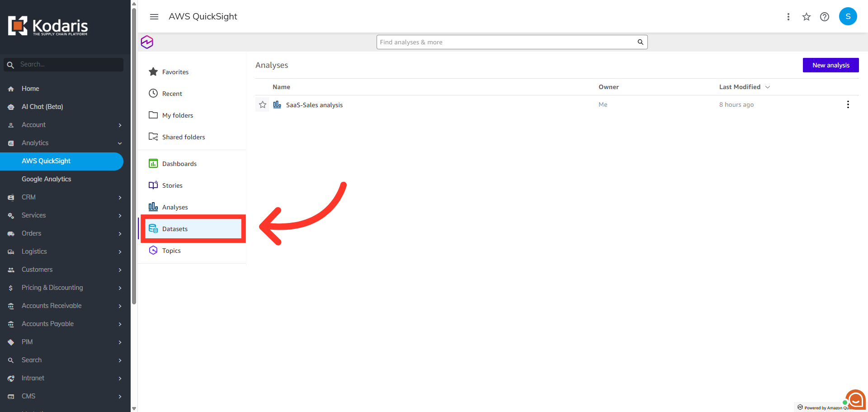Open row options for SaaS-Sales analysis
Viewport: 868px width, 412px height.
848,104
